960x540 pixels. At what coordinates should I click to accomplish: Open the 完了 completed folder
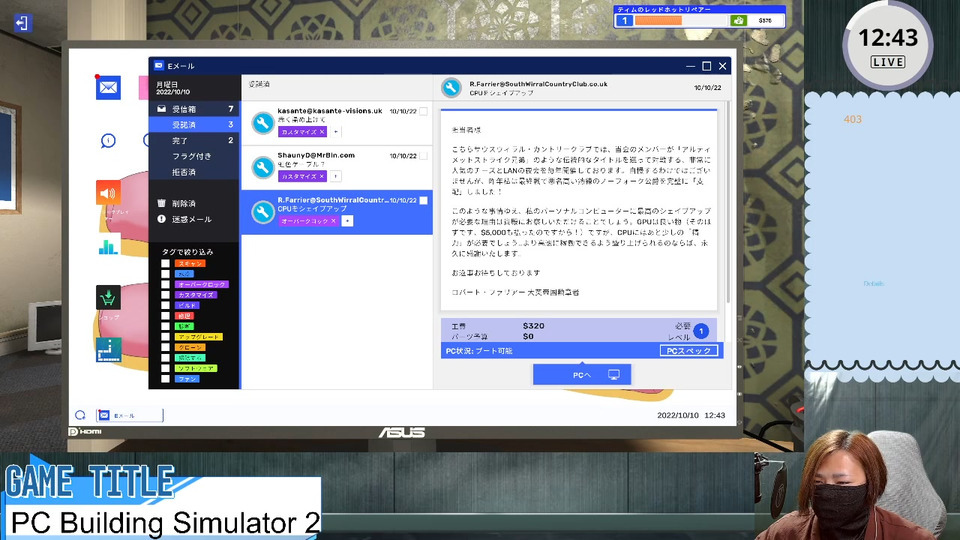[194, 140]
